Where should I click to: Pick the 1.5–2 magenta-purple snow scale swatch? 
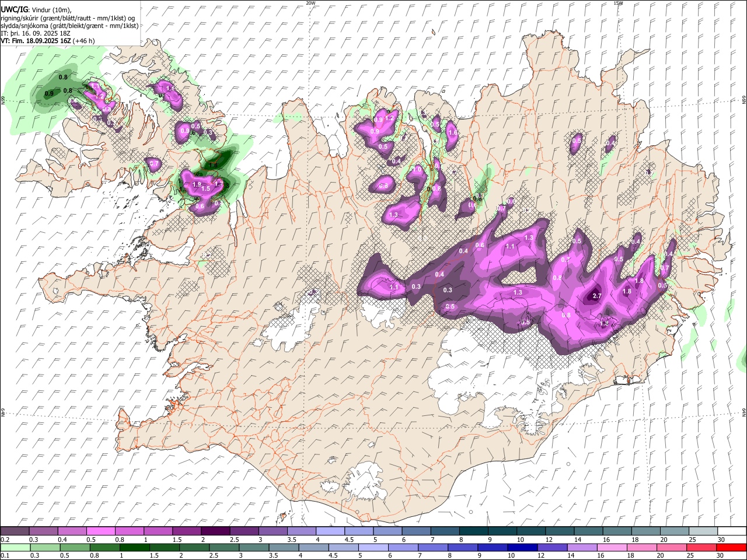(x=186, y=531)
